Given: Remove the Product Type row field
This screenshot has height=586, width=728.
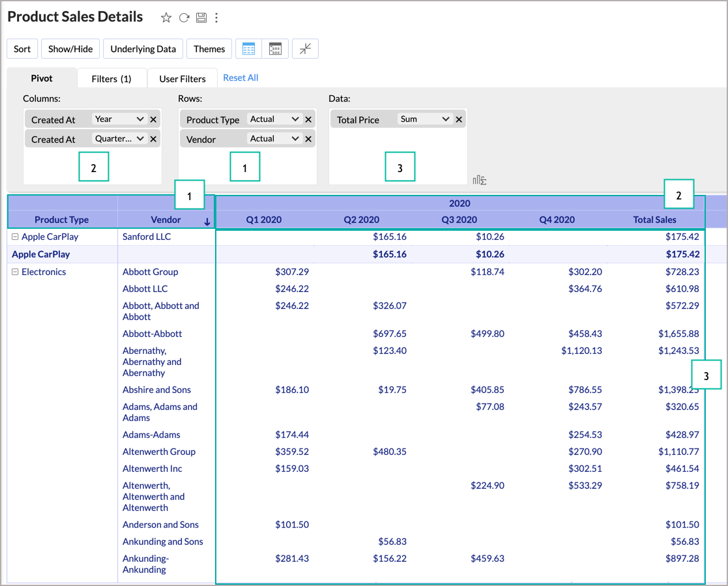Looking at the screenshot, I should [x=308, y=119].
